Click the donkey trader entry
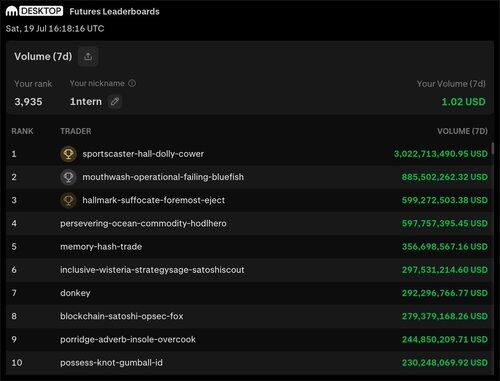 pyautogui.click(x=75, y=293)
